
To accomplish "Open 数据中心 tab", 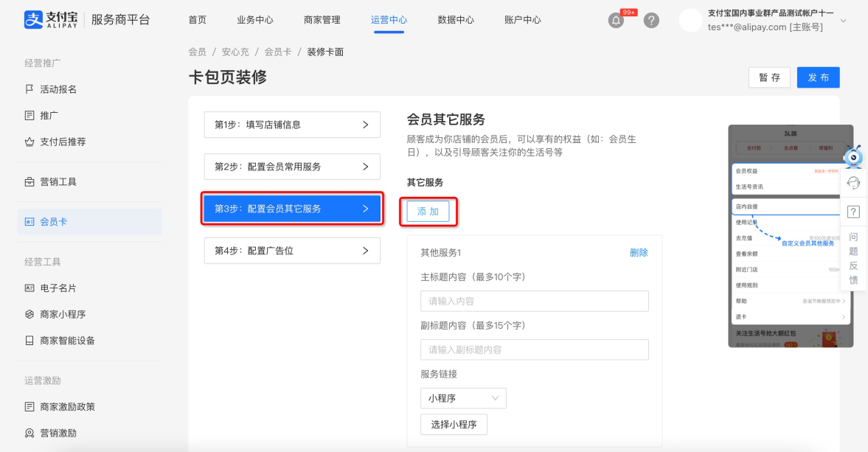I will 456,20.
